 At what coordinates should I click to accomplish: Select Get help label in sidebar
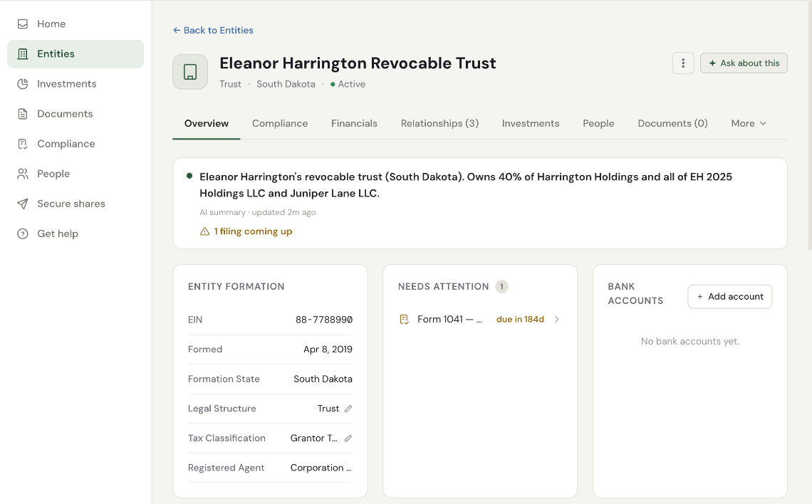click(58, 234)
